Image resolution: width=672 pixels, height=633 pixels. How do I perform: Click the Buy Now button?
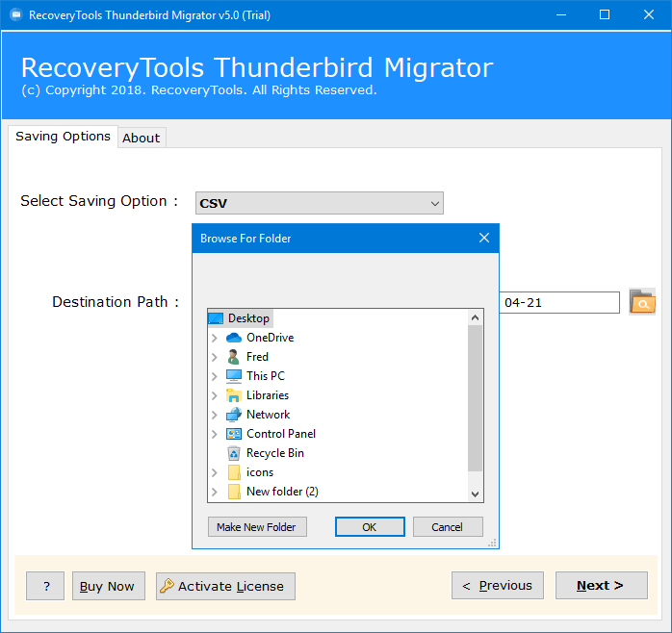click(x=109, y=586)
